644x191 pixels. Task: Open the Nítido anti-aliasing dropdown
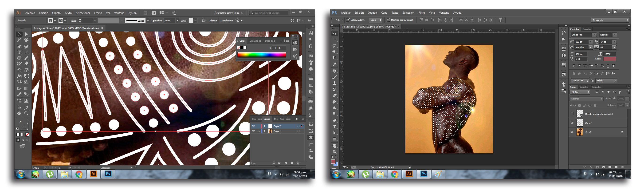(x=606, y=81)
